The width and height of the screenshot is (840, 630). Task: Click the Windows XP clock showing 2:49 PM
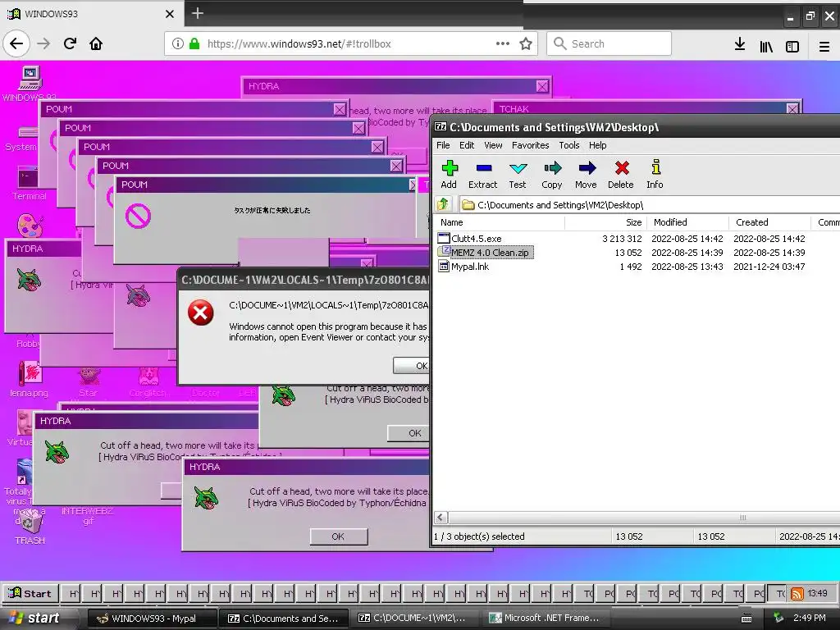point(809,618)
